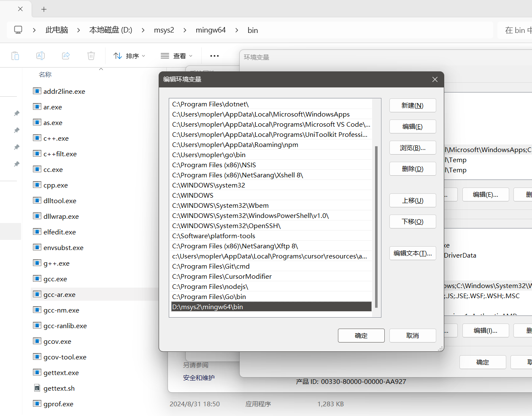Select the D:\msys2\mingw64\bin path entry
Viewport: 532px width, 416px height.
tap(271, 307)
